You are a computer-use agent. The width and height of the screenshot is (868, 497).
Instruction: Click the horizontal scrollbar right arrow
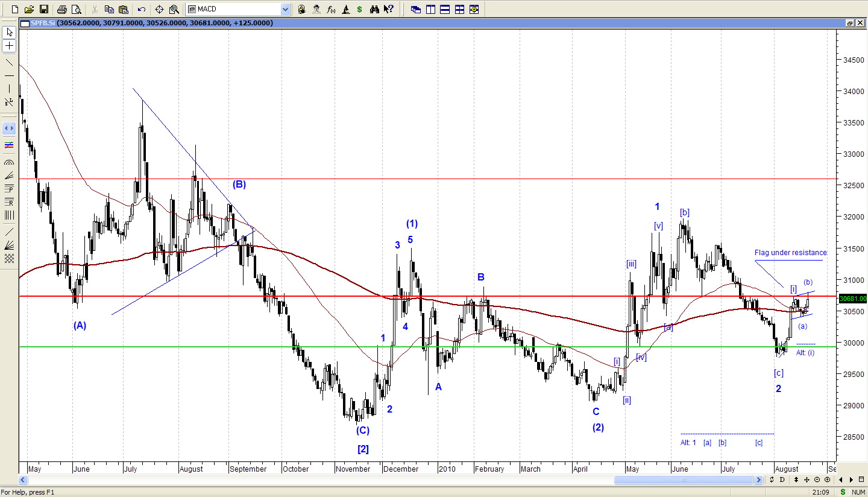point(758,480)
